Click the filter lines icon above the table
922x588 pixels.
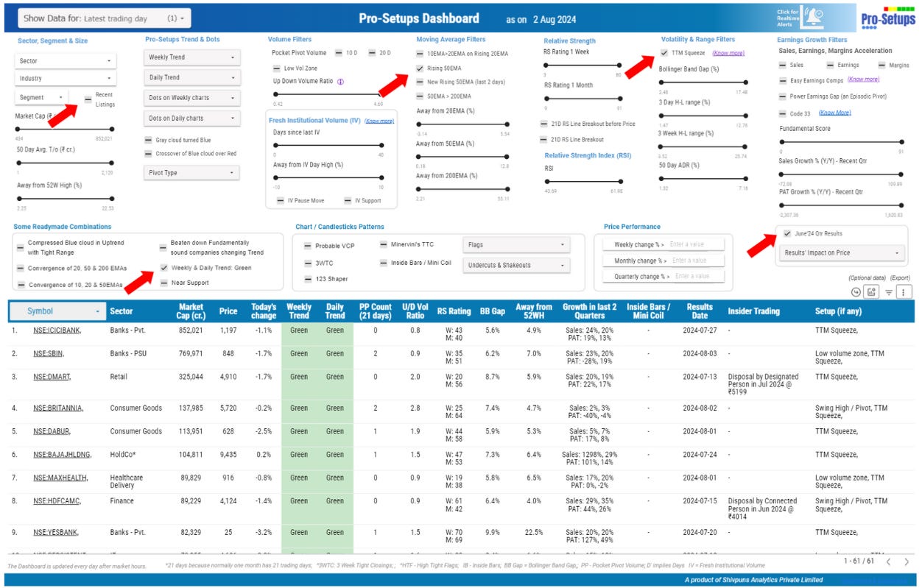point(889,292)
